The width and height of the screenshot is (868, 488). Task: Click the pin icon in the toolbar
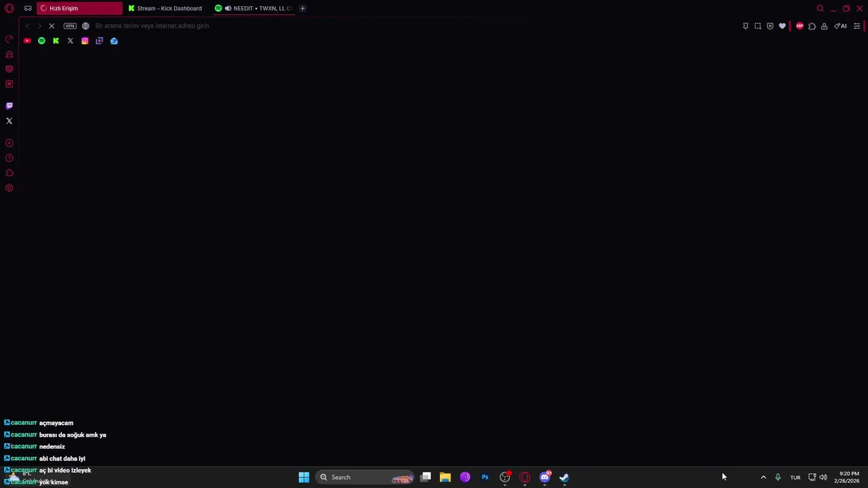[x=745, y=26]
